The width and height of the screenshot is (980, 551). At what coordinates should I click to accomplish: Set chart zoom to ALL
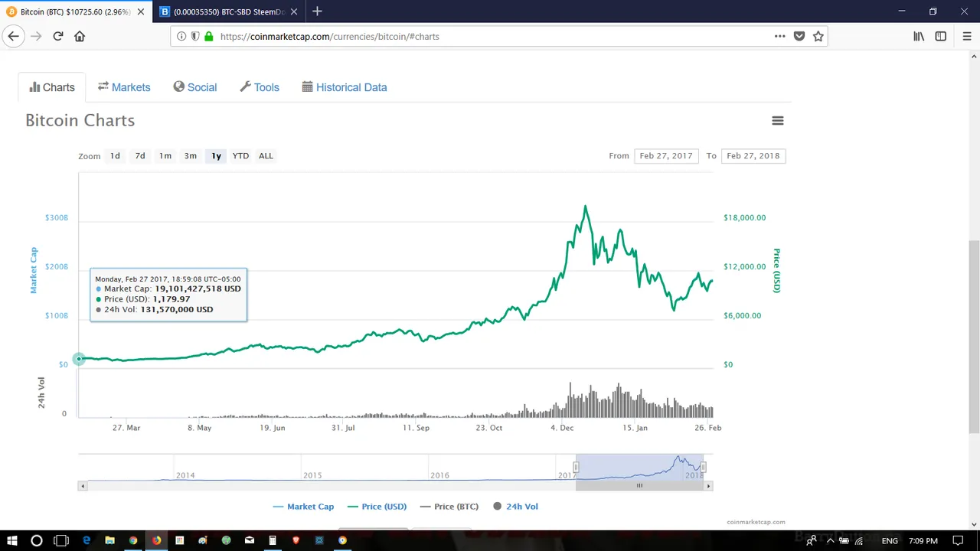[x=266, y=156]
